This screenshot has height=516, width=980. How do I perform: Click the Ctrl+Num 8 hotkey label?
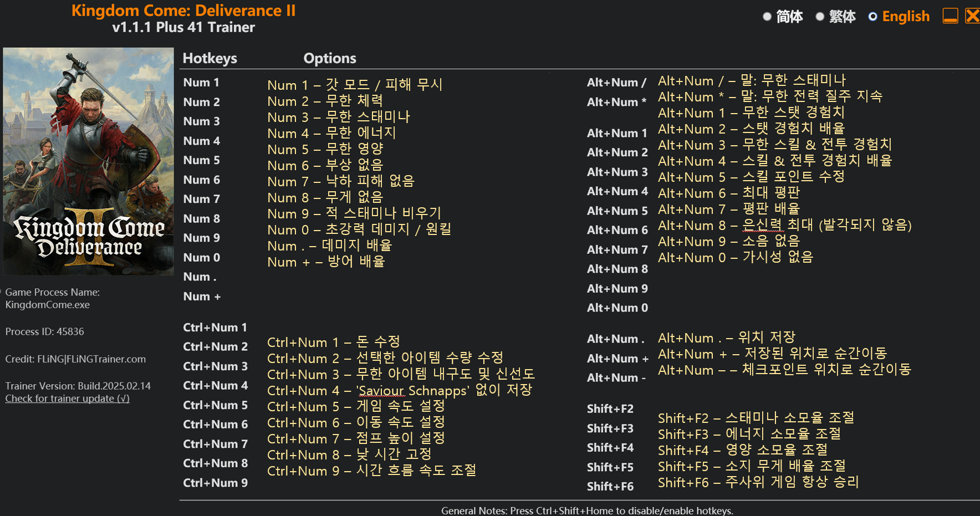point(215,463)
